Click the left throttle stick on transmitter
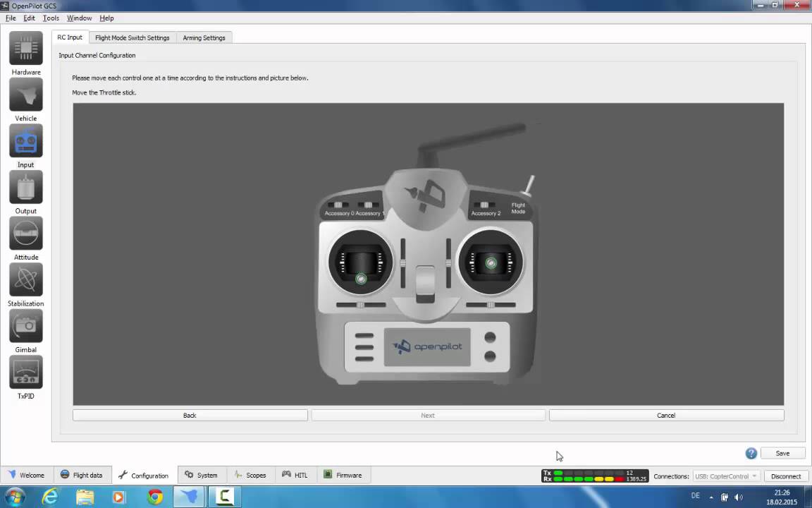This screenshot has width=812, height=508. [361, 279]
